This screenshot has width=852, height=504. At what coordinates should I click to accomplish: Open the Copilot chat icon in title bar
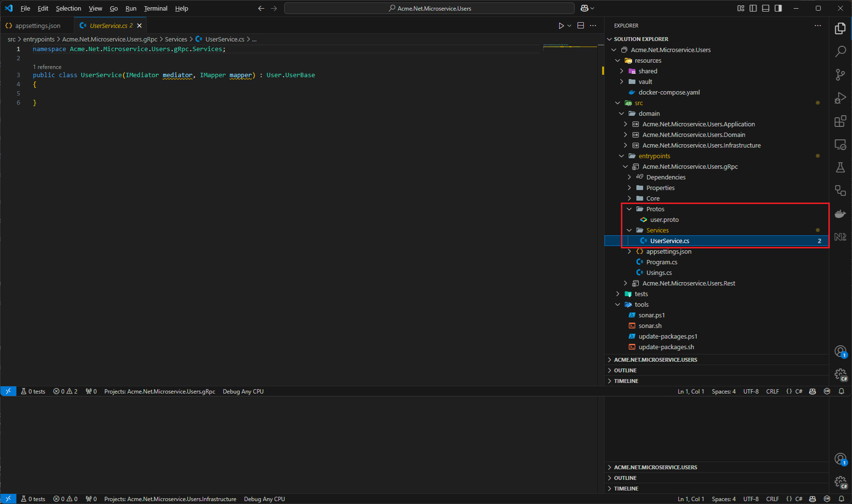click(x=584, y=8)
